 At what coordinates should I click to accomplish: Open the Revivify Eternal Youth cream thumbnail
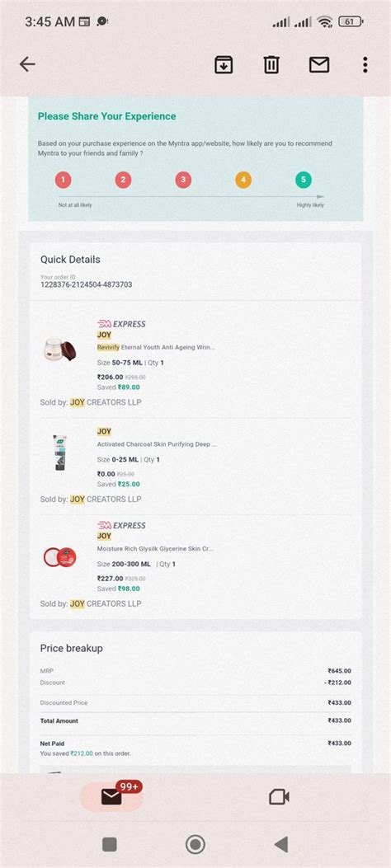point(60,350)
